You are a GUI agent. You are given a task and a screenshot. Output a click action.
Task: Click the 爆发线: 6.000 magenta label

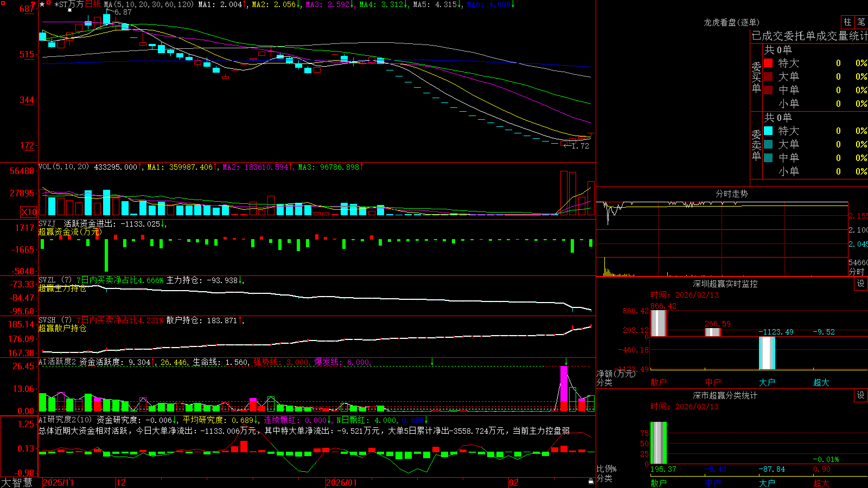(342, 362)
